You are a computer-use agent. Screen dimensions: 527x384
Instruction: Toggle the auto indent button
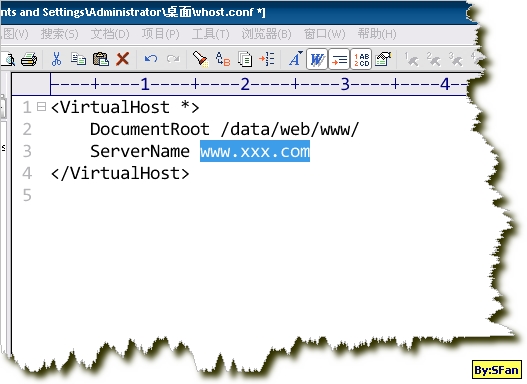point(339,60)
